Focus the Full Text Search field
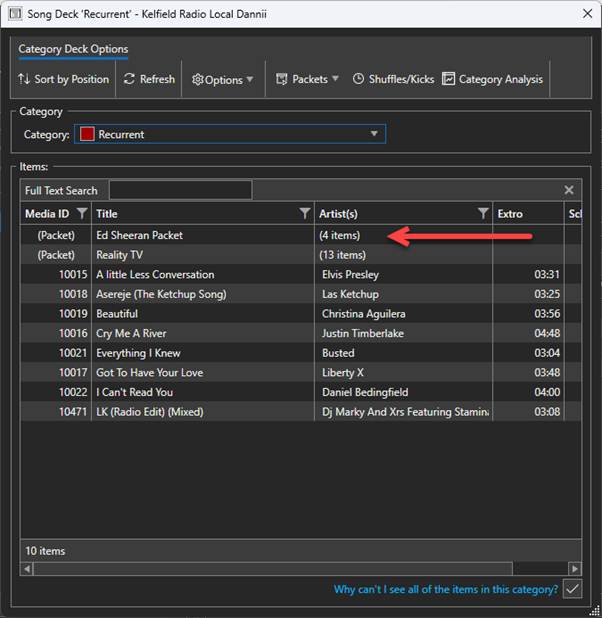The width and height of the screenshot is (602, 618). pyautogui.click(x=181, y=190)
